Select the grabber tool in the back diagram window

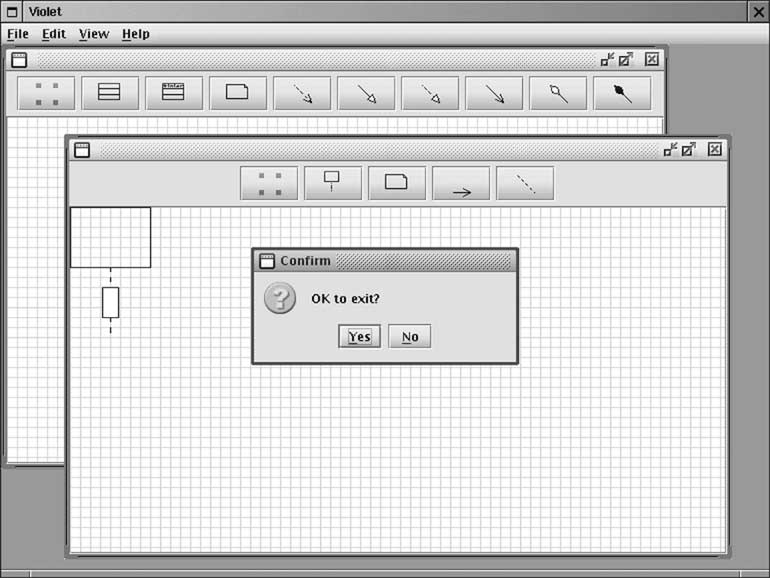pyautogui.click(x=46, y=93)
